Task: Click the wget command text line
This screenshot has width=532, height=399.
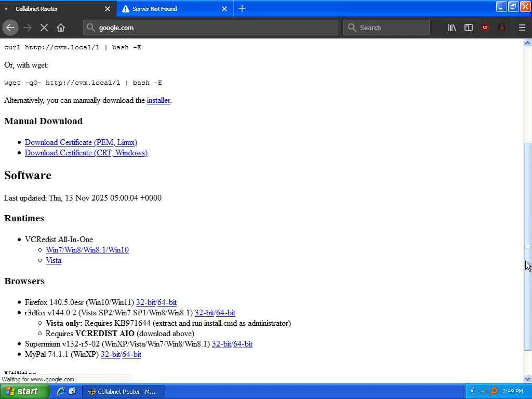Action: coord(83,83)
